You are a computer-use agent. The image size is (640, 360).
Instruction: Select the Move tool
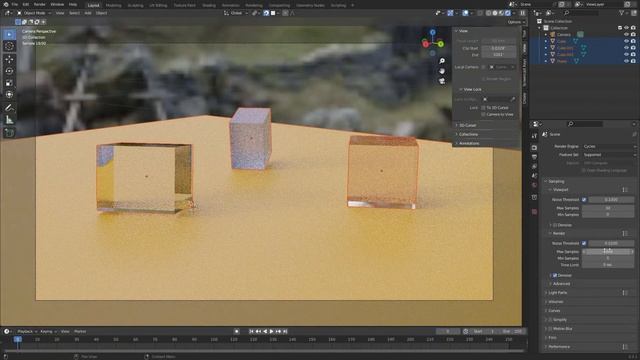click(9, 59)
